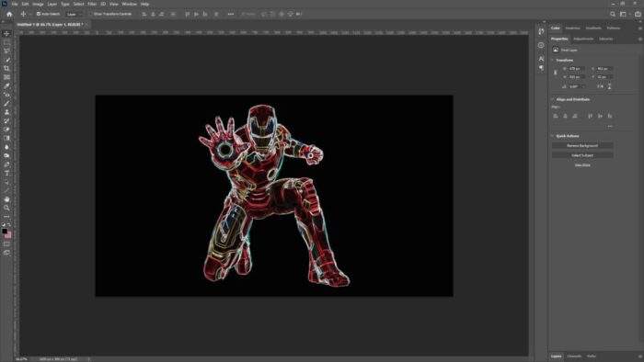Select the Horizontal Type tool
The image size is (644, 362).
(6, 173)
